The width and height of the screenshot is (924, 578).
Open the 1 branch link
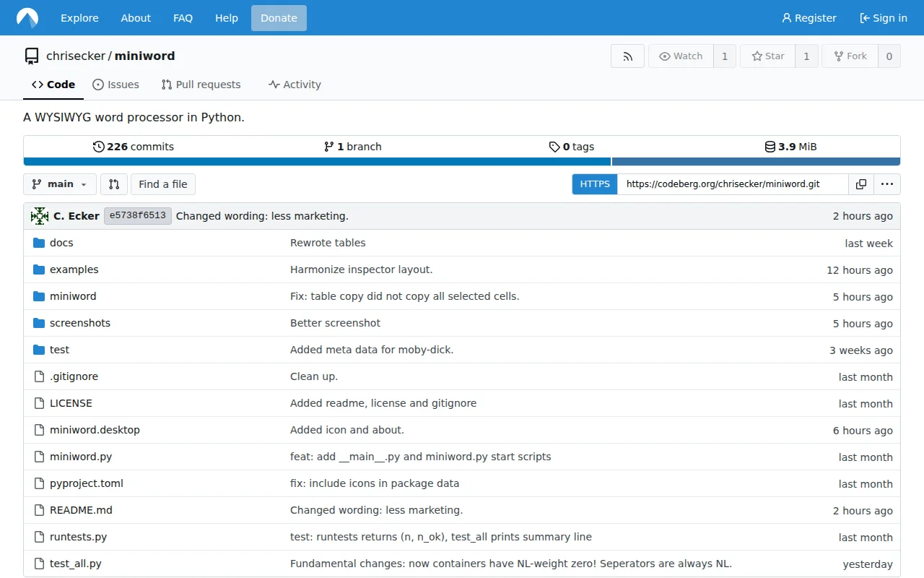[353, 147]
